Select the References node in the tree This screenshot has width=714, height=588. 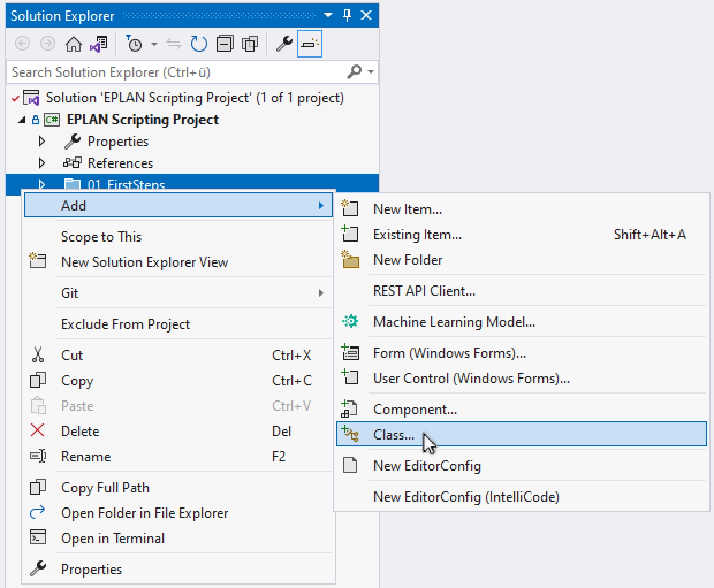120,163
